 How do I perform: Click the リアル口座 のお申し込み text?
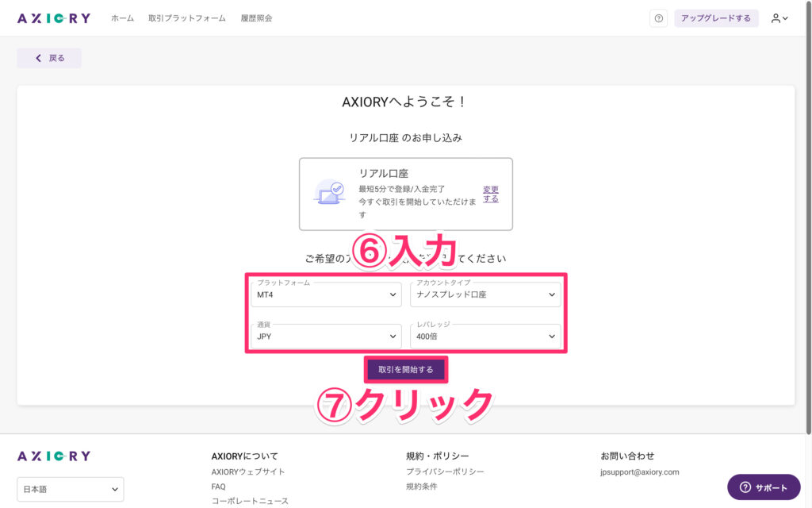(405, 138)
